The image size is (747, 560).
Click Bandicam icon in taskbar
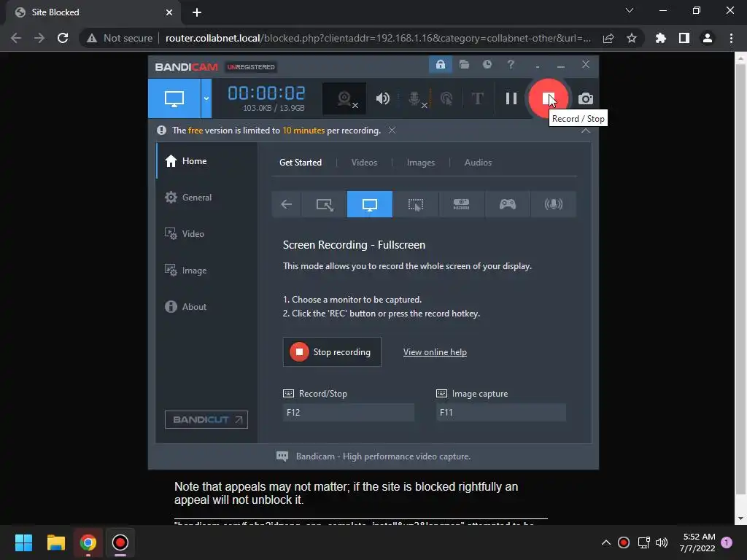coord(120,542)
